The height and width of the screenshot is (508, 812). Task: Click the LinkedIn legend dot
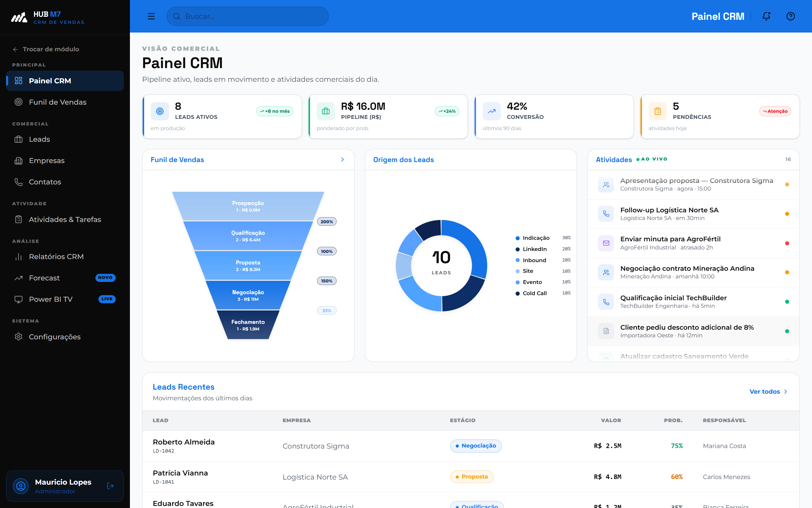(517, 249)
